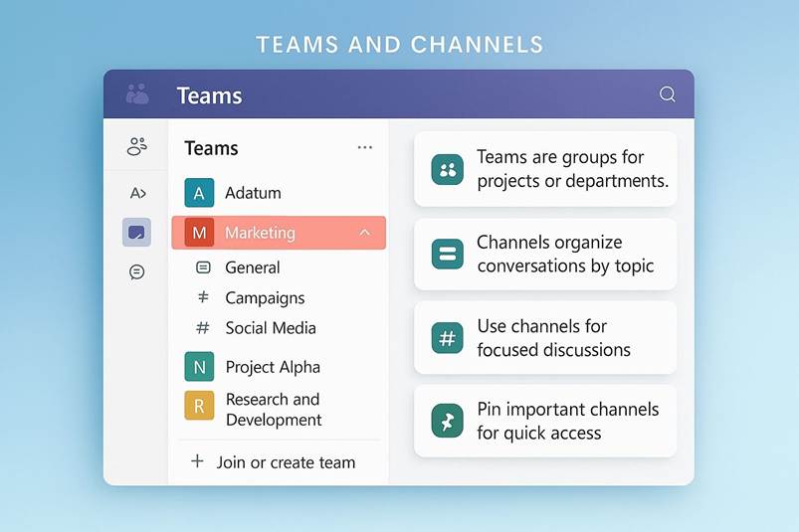799x532 pixels.
Task: Click the green N Project Alpha avatar
Action: [199, 367]
